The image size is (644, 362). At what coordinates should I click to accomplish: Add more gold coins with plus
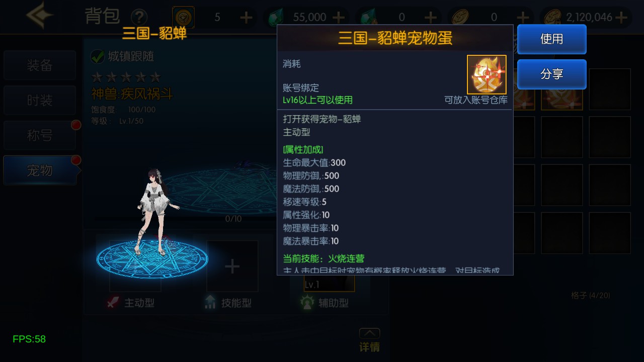click(x=621, y=18)
